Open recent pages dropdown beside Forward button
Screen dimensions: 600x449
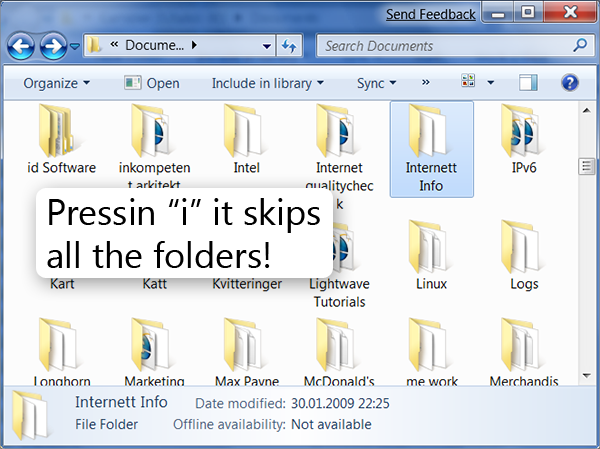[75, 46]
